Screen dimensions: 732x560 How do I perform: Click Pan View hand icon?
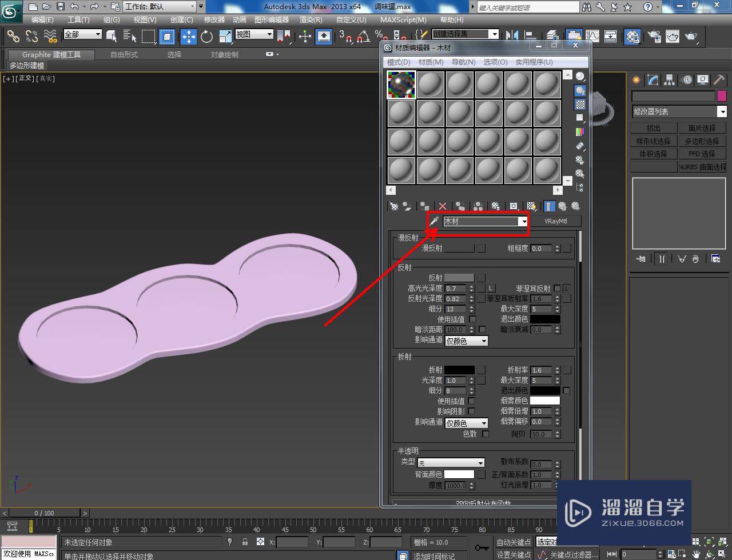click(696, 554)
